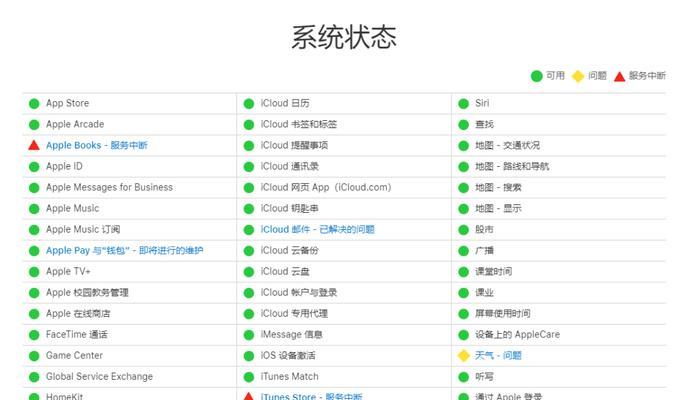Select the iCloud 网页 App (iCloud.com) text
This screenshot has height=400, width=679.
click(326, 187)
